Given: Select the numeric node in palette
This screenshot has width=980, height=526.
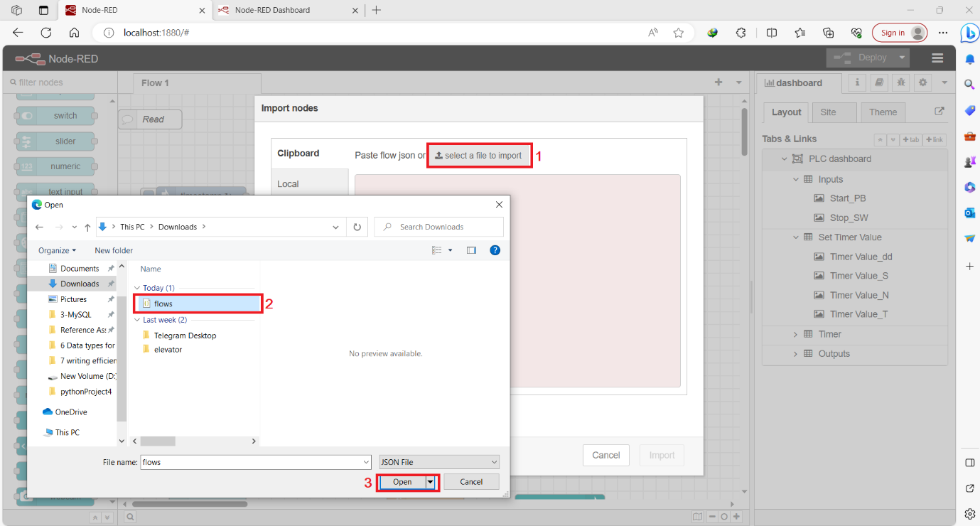Looking at the screenshot, I should point(57,166).
